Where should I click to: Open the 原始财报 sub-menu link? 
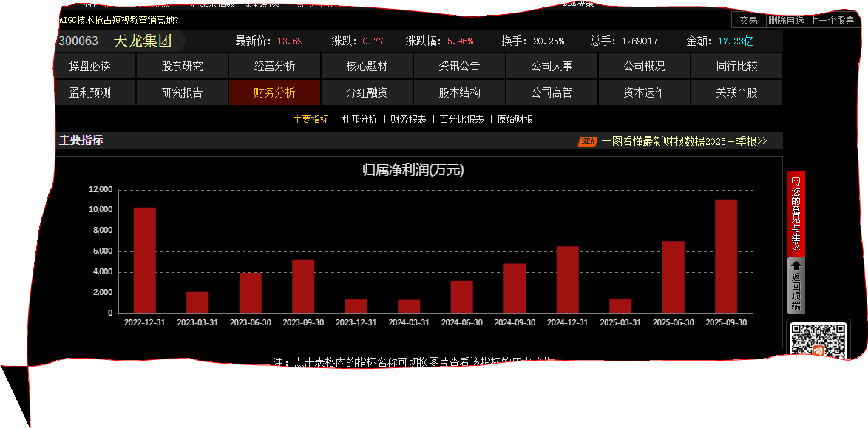tap(515, 119)
